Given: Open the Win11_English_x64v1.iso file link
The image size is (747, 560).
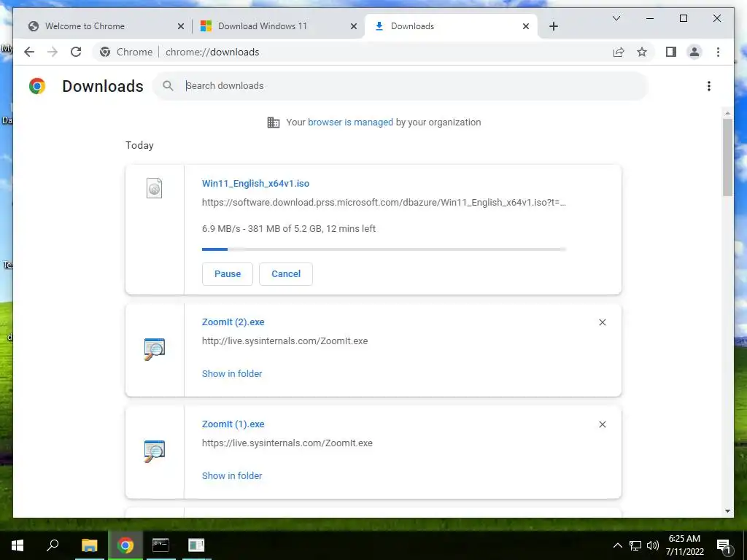Looking at the screenshot, I should pyautogui.click(x=255, y=183).
